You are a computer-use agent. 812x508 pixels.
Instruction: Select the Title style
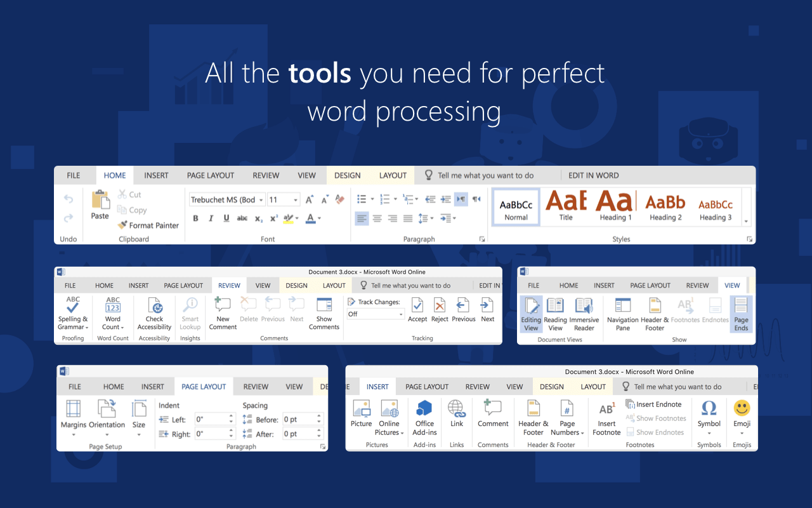click(566, 206)
